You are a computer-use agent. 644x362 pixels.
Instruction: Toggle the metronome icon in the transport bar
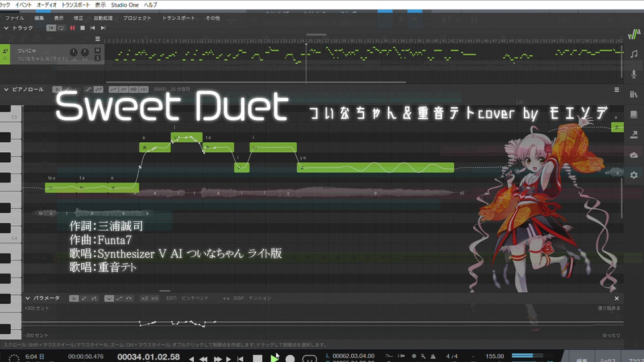point(433,356)
